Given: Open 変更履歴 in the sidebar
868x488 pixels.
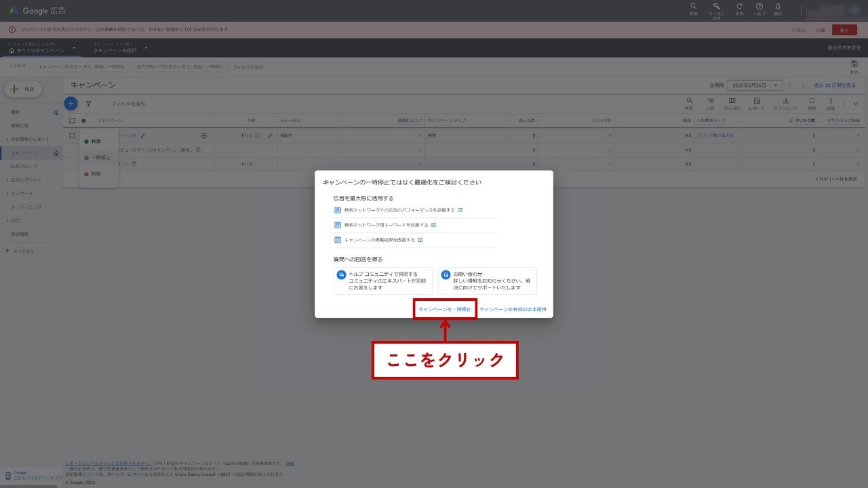Looking at the screenshot, I should coord(20,234).
